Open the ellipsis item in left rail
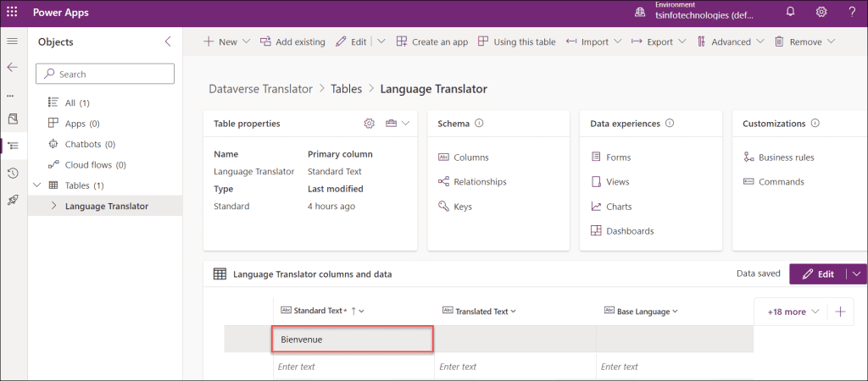 [10, 96]
